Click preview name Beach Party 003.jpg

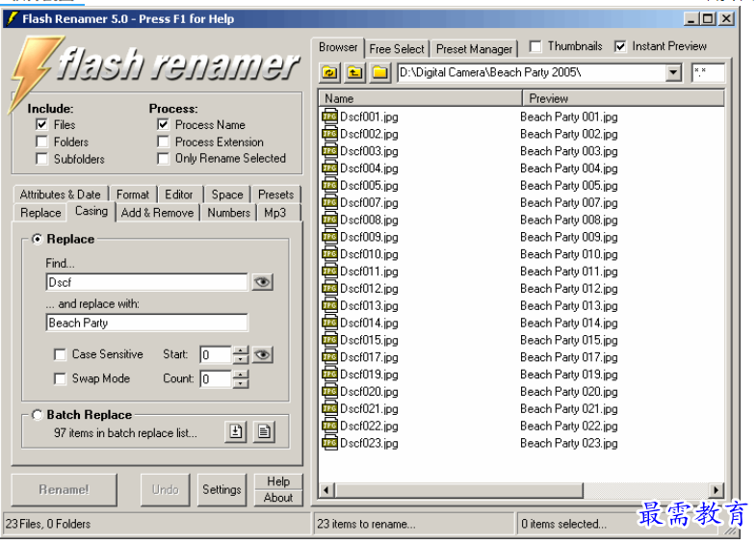click(569, 151)
